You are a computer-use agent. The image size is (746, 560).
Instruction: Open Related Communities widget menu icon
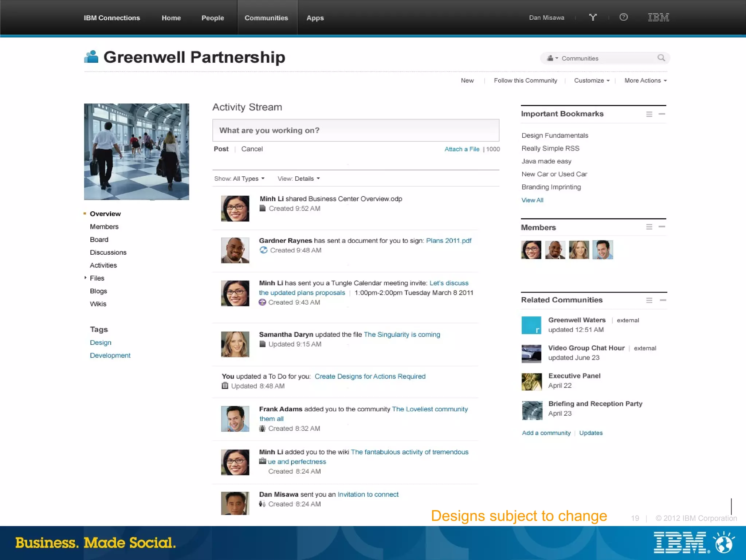[x=649, y=301]
